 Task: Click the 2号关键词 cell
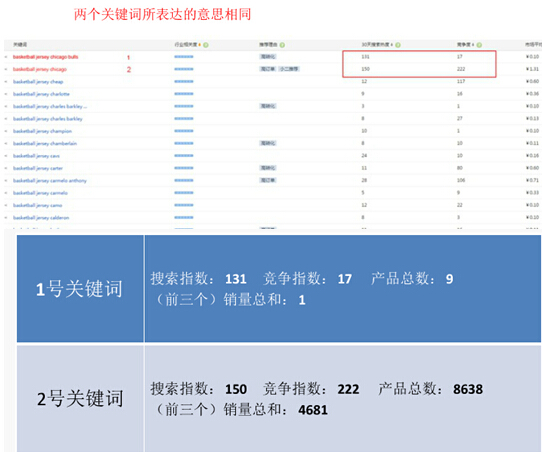[80, 398]
